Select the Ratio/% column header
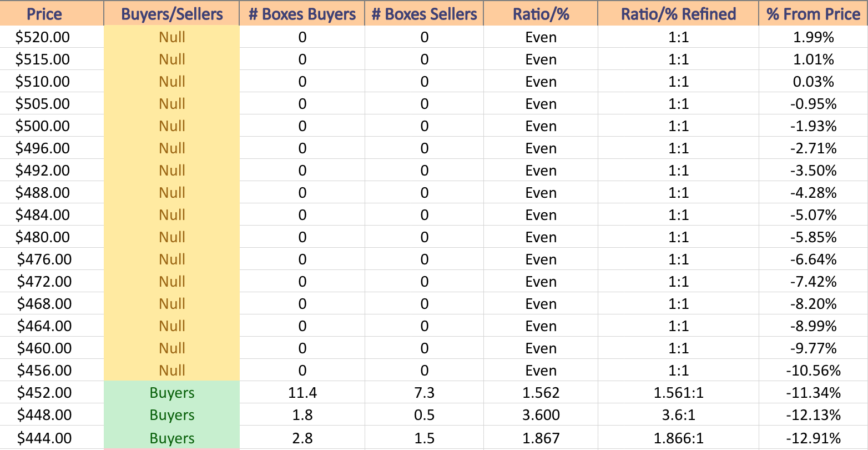This screenshot has width=868, height=450. (541, 13)
